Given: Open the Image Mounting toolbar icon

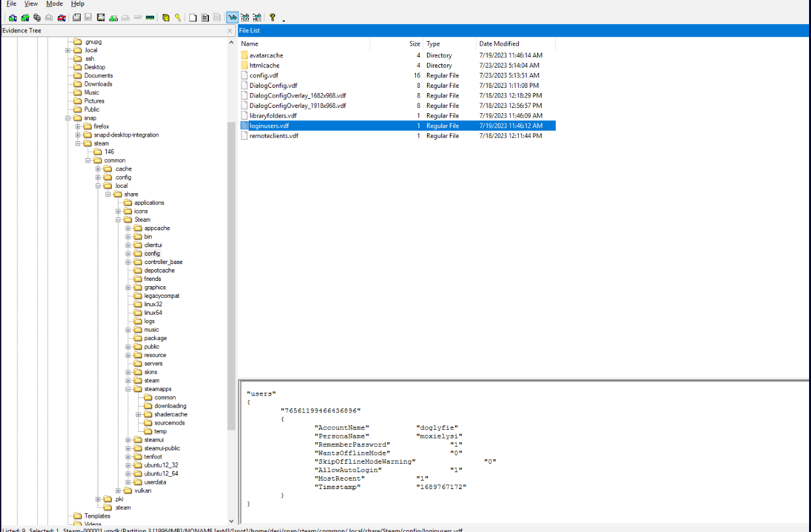Looking at the screenshot, I should click(37, 18).
